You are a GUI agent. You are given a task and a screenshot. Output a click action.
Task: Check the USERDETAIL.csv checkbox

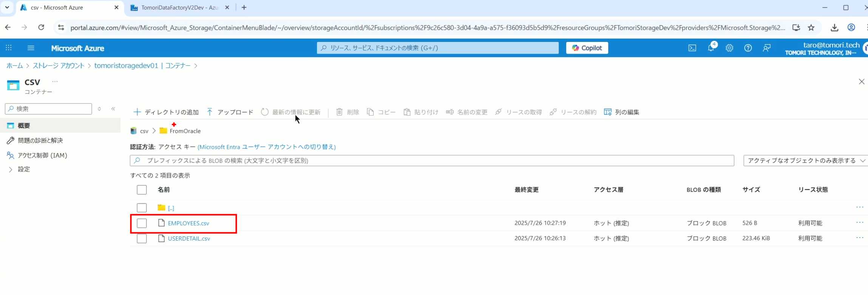(142, 239)
